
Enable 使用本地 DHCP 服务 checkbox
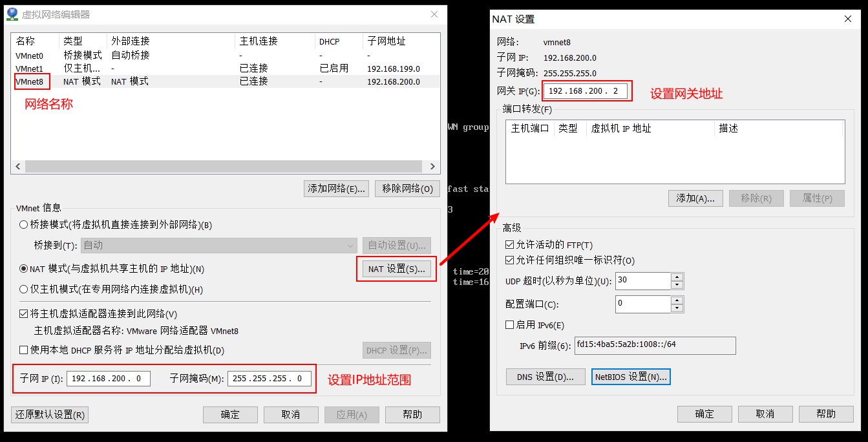coord(24,350)
